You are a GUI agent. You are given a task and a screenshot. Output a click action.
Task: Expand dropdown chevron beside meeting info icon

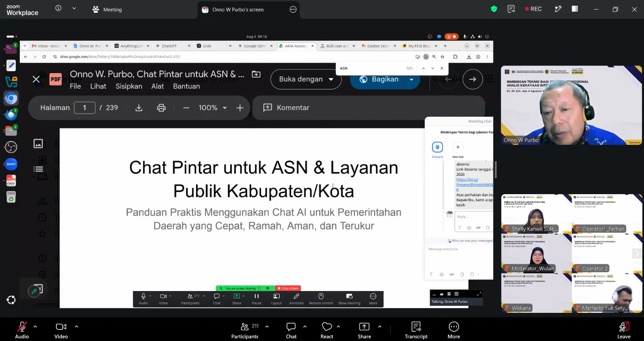pos(74,8)
